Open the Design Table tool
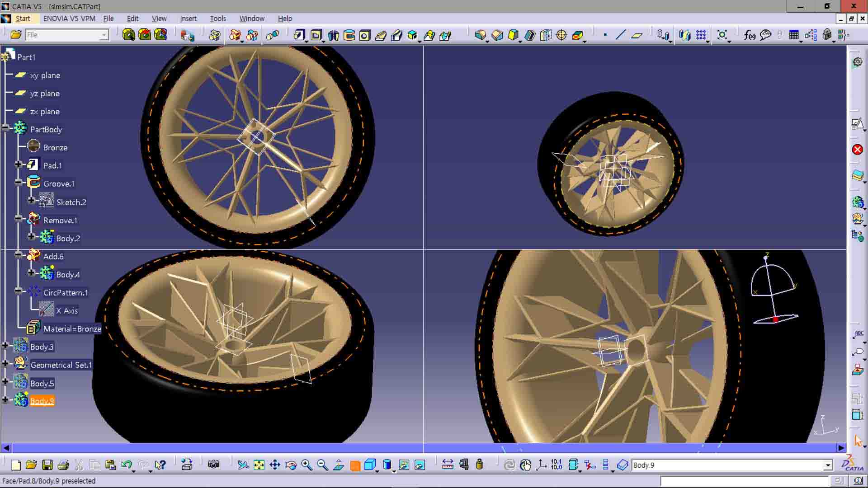Screen dimensions: 868x488 coord(794,35)
